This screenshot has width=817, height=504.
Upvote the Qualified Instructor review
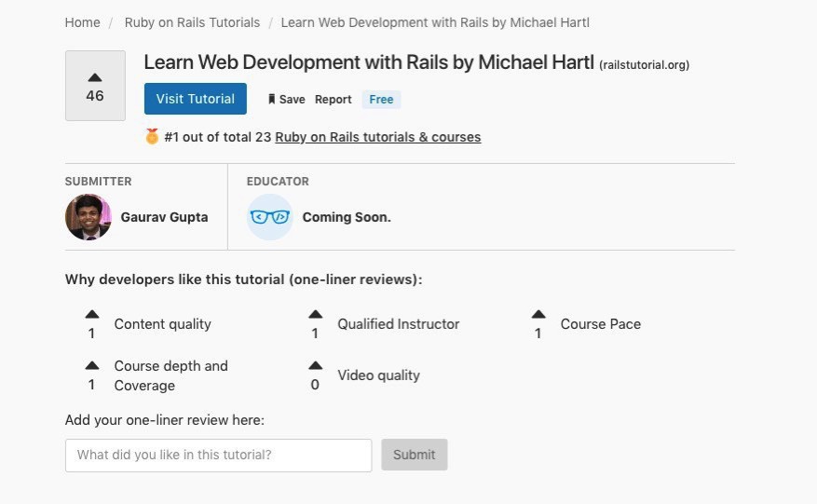pyautogui.click(x=315, y=315)
